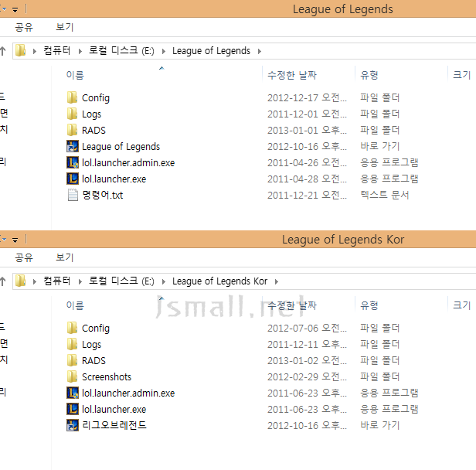Open quick access toolbar dropdown in League of Legends Kor window
Viewport: 476px width, 470px height.
[x=15, y=240]
